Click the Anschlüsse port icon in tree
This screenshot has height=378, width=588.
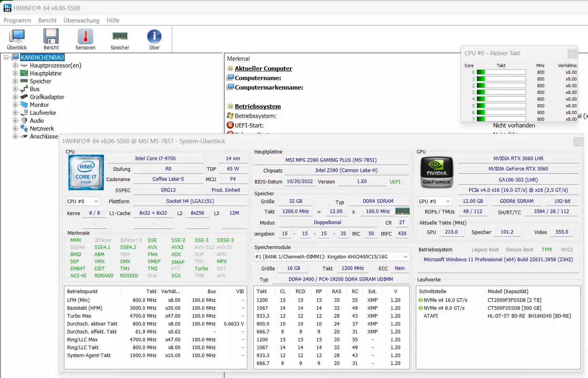pos(24,136)
